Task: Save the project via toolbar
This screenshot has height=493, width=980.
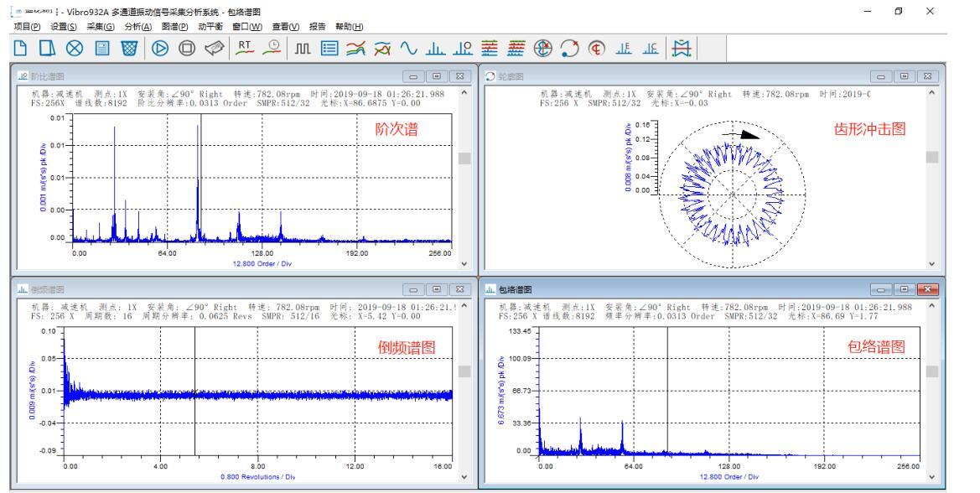Action: [x=102, y=48]
